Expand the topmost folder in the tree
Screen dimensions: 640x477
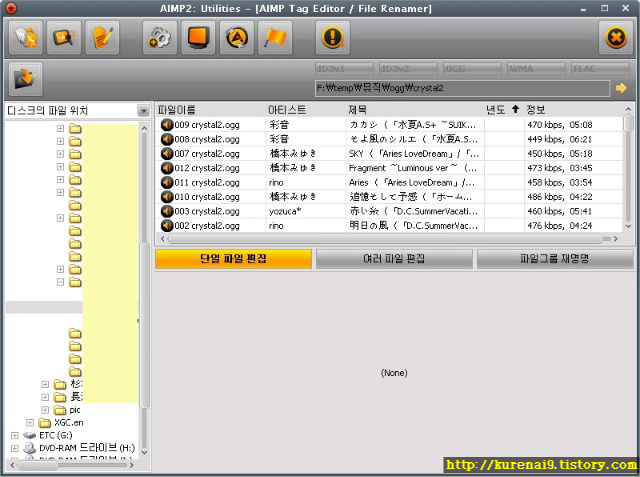coord(60,129)
